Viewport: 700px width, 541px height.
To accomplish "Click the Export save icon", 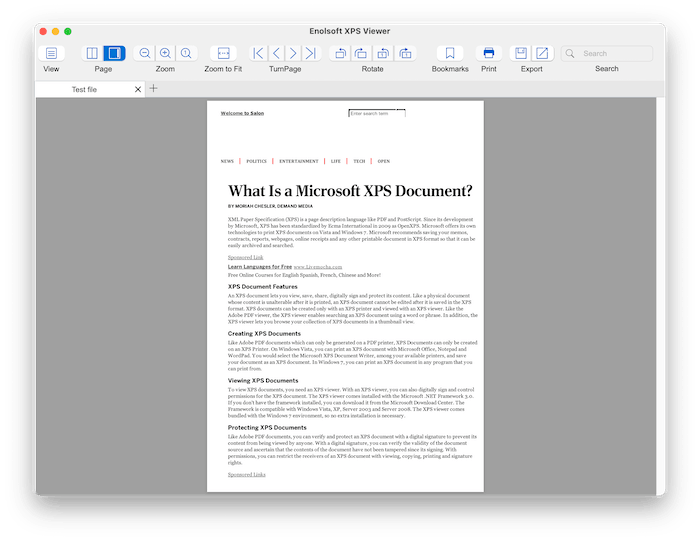I will (x=521, y=53).
